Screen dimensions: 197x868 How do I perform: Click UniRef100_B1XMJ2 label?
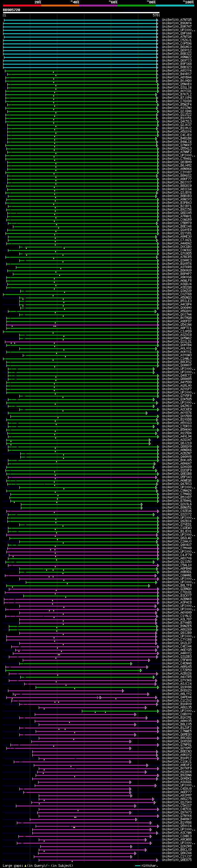177,128
